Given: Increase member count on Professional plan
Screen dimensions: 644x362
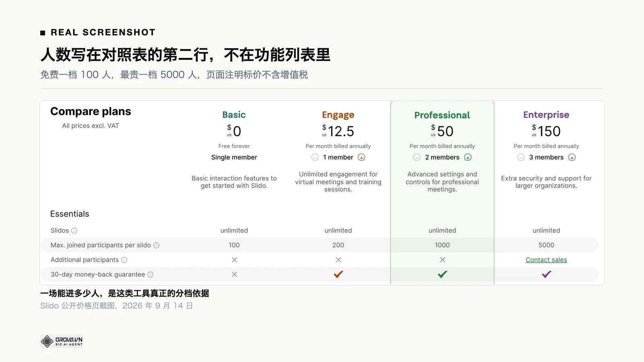Looking at the screenshot, I should coord(468,157).
